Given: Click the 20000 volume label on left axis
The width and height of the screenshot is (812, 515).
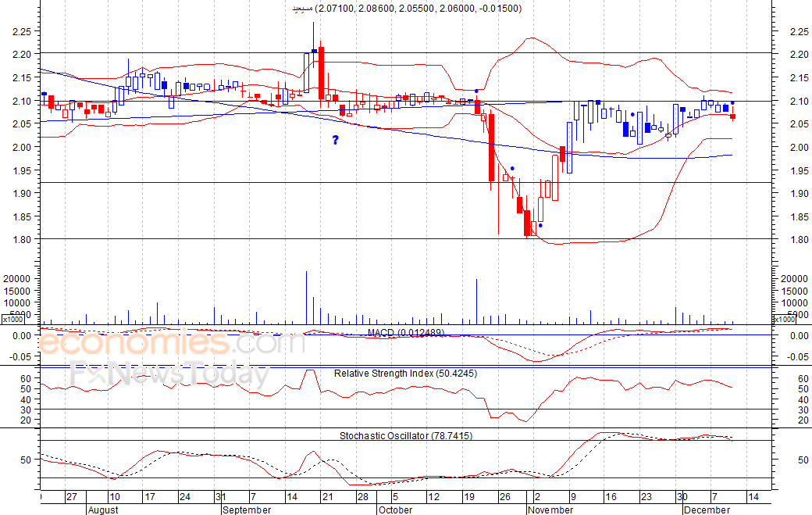Looking at the screenshot, I should (16, 279).
